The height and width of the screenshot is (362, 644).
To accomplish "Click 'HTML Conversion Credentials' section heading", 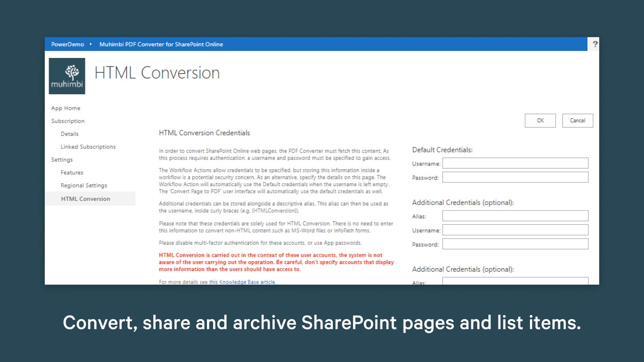I will coord(205,133).
